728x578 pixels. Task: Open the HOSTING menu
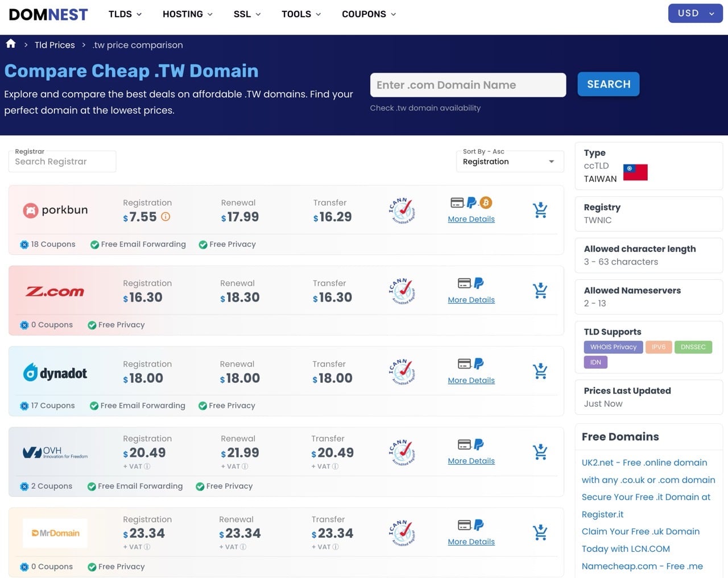coord(187,14)
